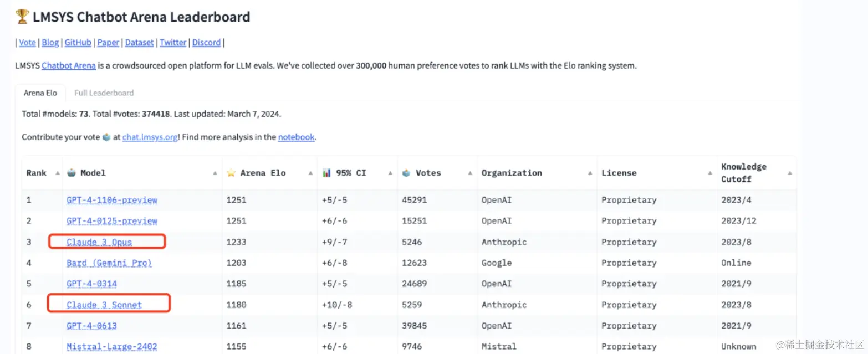Follow the chat.lmsys.org link
This screenshot has width=868, height=354.
(150, 137)
